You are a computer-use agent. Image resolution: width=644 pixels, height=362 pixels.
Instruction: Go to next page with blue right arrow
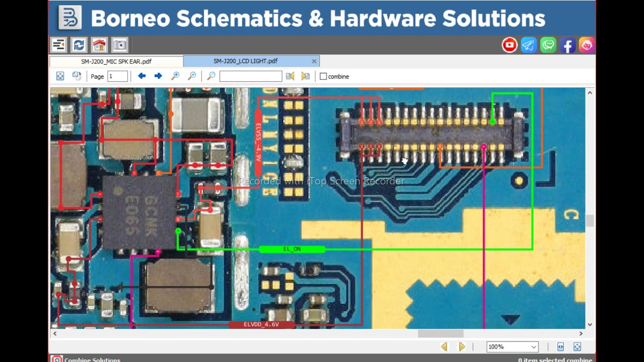(158, 76)
